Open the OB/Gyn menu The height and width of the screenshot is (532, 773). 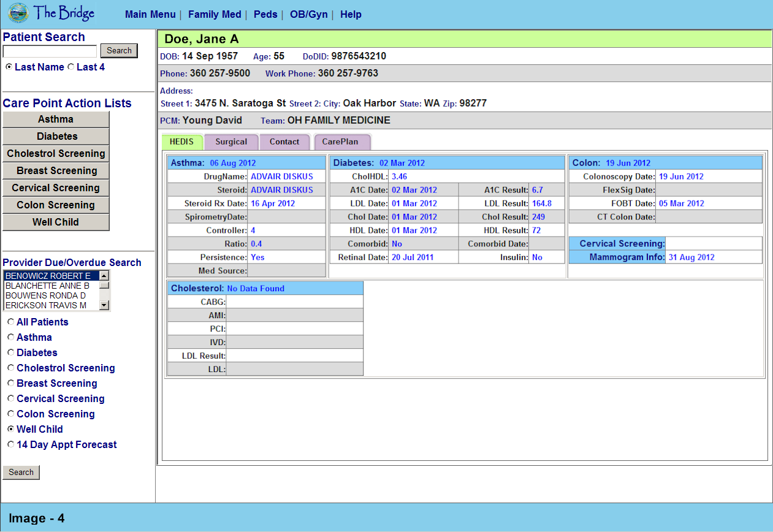click(x=309, y=14)
